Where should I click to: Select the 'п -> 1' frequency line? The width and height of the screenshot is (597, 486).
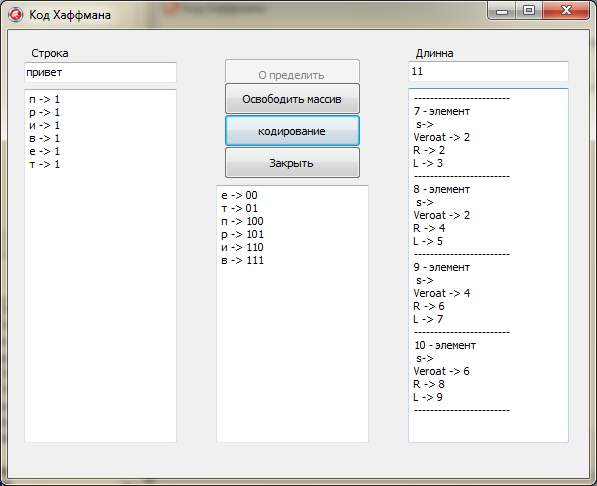click(x=45, y=99)
